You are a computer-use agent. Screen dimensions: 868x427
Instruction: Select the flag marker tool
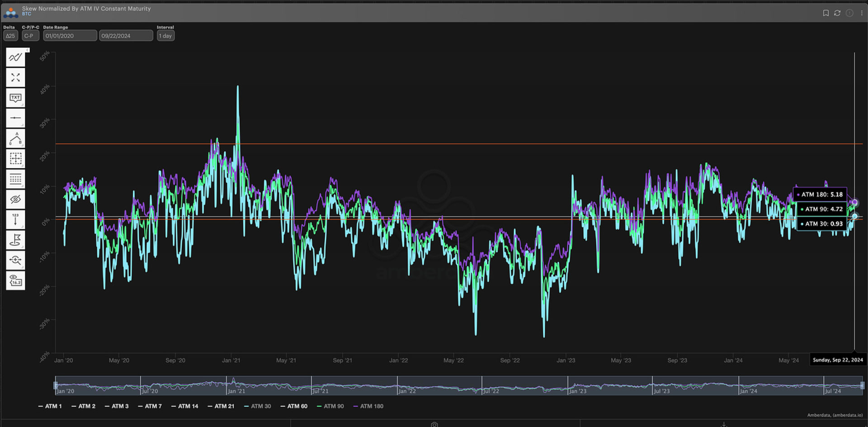tap(15, 240)
